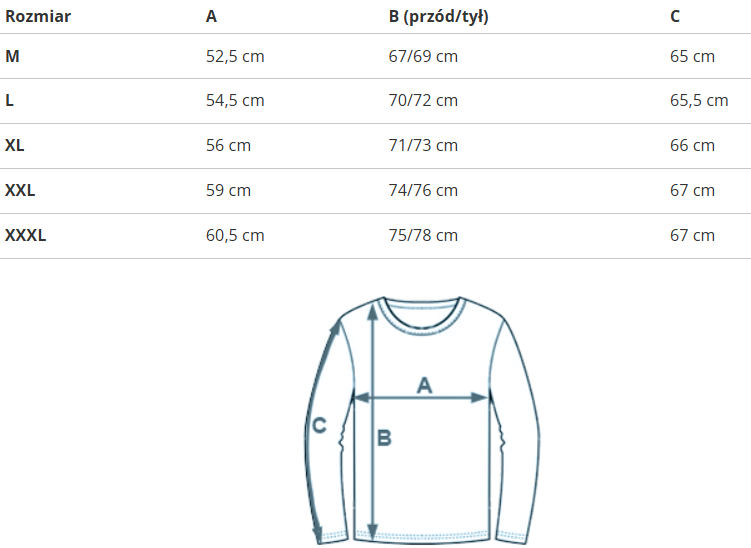Click the B (przód/tył) column header
This screenshot has height=548, width=751.
coord(438,17)
